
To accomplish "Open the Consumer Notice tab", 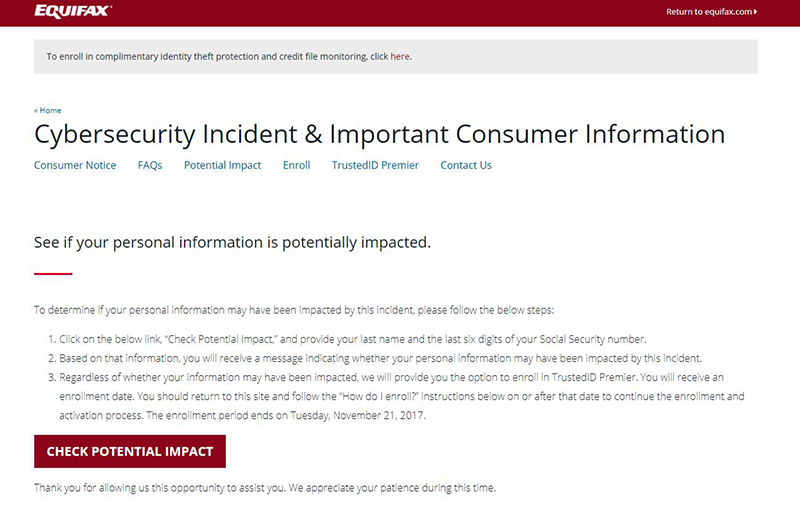I will click(x=75, y=165).
